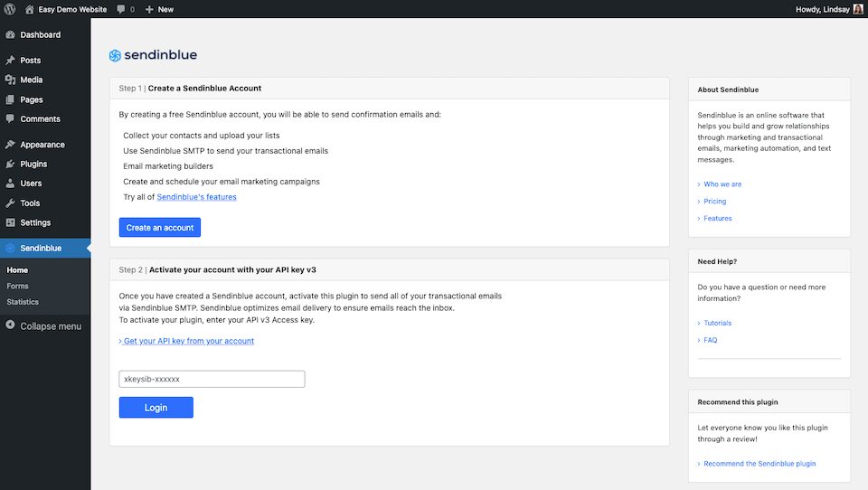
Task: Click the Tools wrench icon
Action: click(10, 203)
